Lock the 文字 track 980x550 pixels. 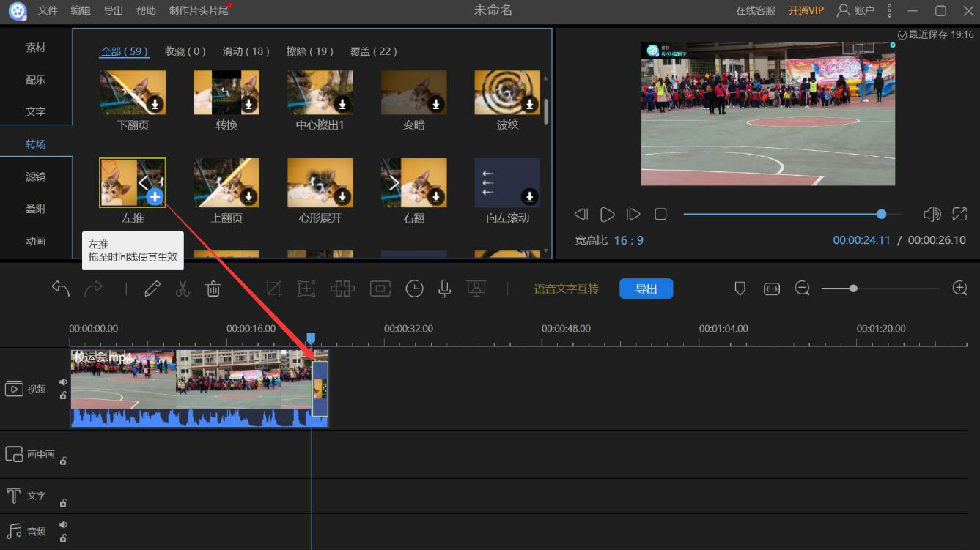pos(64,502)
